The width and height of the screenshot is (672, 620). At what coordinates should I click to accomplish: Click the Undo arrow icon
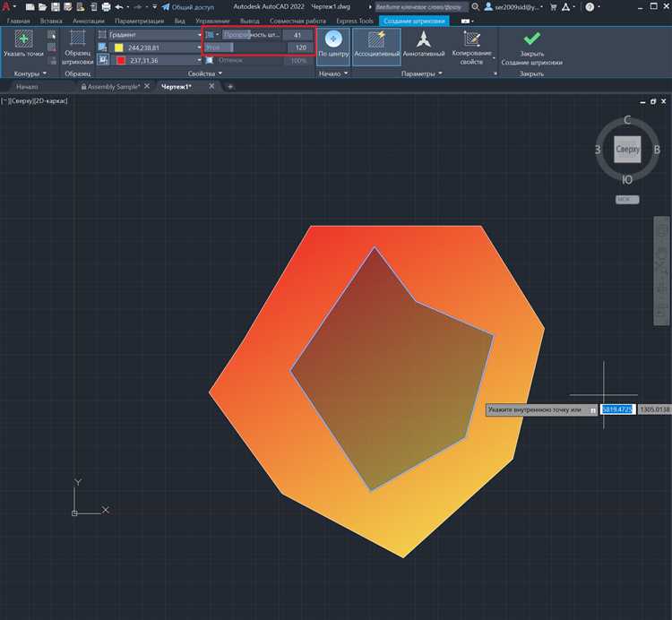click(x=119, y=7)
